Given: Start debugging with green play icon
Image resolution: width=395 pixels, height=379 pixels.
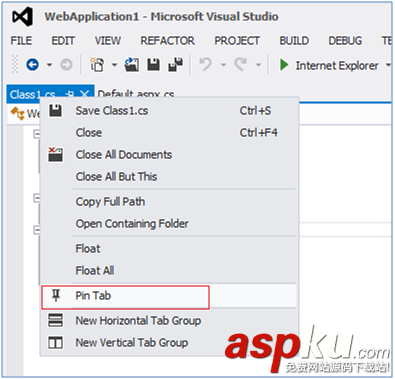Looking at the screenshot, I should click(x=284, y=65).
